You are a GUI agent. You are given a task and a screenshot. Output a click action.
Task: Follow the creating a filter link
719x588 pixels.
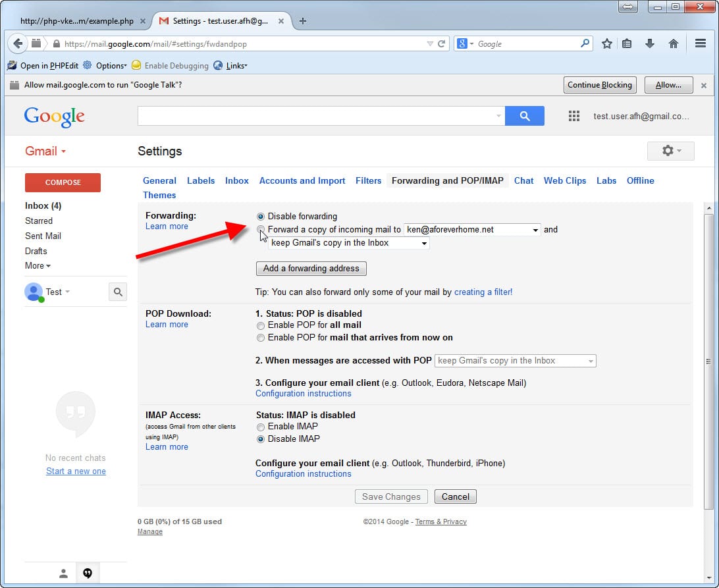[483, 292]
